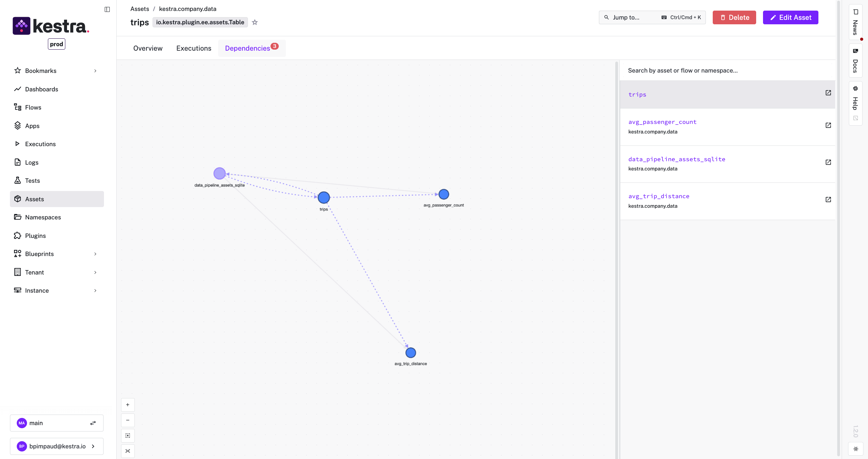Image resolution: width=868 pixels, height=459 pixels.
Task: Click the Edit Asset button
Action: click(791, 17)
